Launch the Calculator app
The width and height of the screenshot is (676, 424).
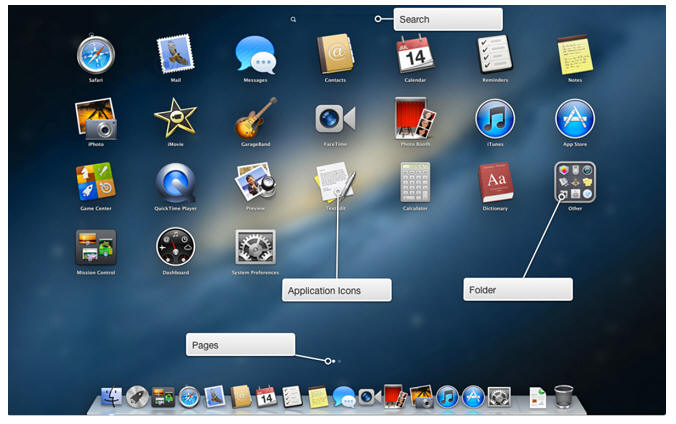[415, 182]
